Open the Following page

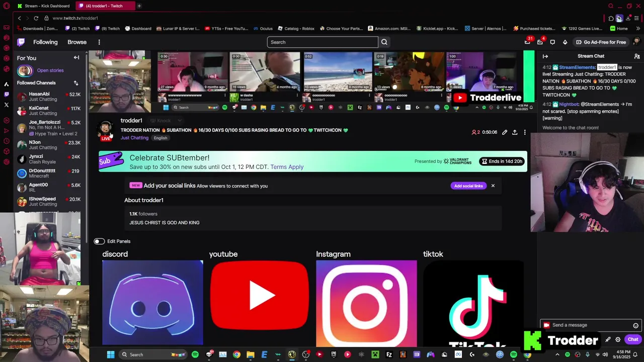click(45, 42)
